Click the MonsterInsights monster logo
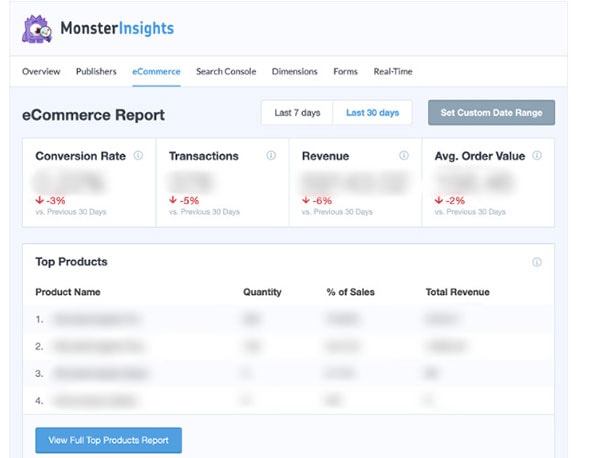This screenshot has height=458, width=600. coord(38,29)
